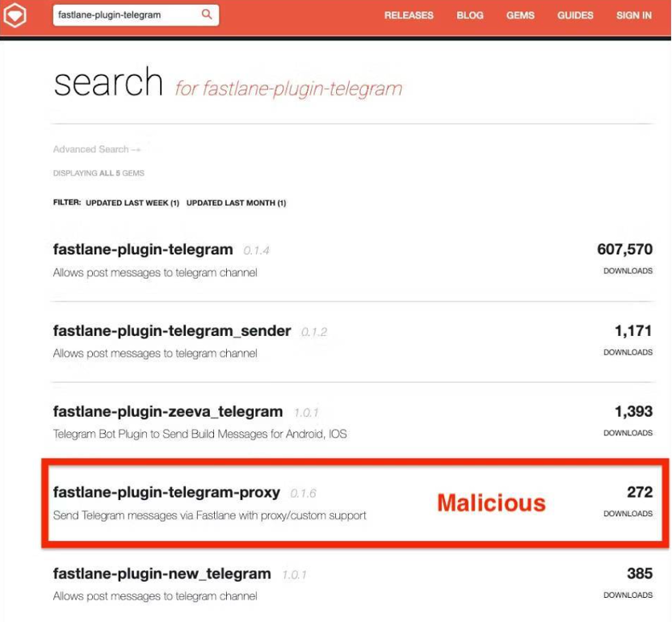The width and height of the screenshot is (672, 622).
Task: Go to SIGN IN
Action: tap(634, 15)
